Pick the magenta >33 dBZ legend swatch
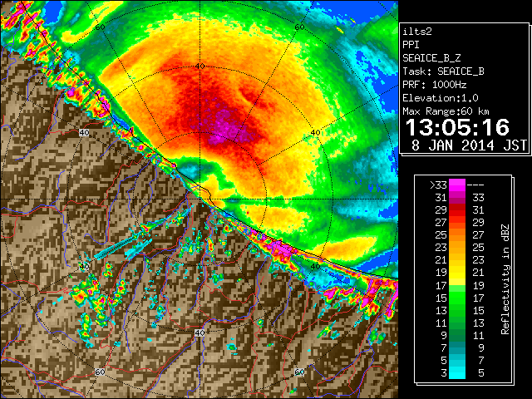Image resolution: width=532 pixels, height=399 pixels. pyautogui.click(x=457, y=185)
